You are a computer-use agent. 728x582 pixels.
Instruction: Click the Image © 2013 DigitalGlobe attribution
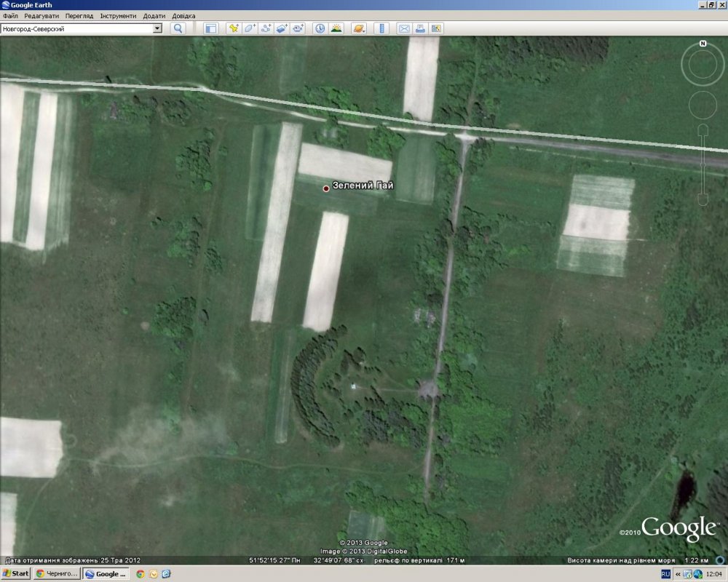click(363, 551)
